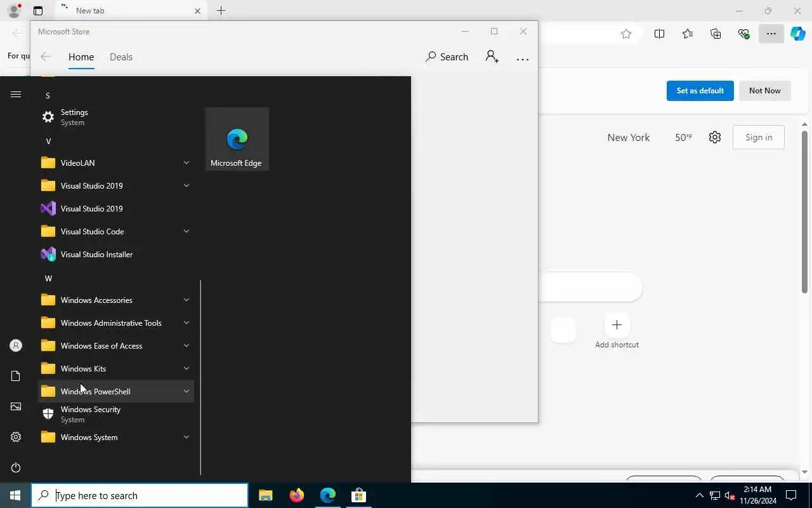The image size is (812, 508).
Task: Expand Windows System folder
Action: tap(116, 437)
